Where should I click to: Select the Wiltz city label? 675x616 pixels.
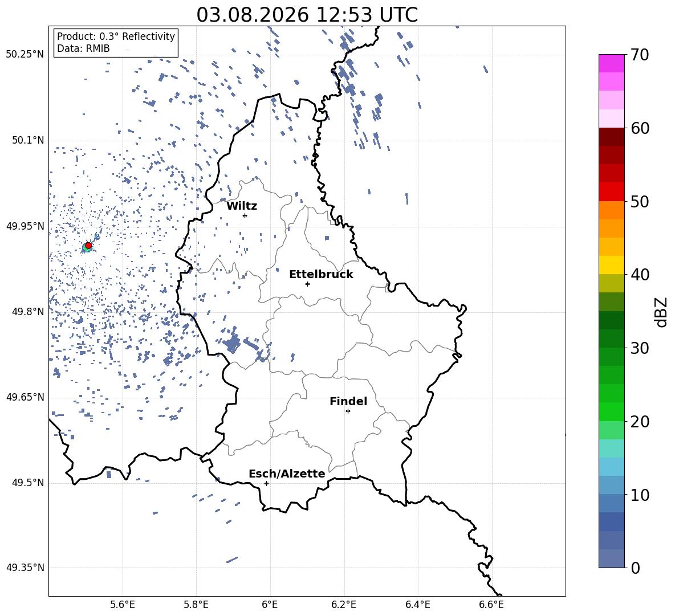242,206
